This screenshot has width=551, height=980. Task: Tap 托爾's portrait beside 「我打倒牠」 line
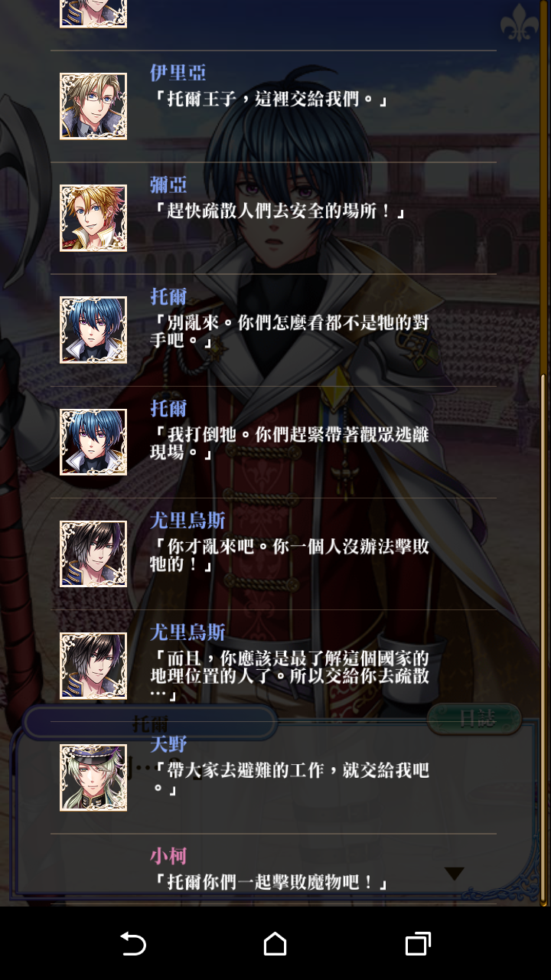93,442
